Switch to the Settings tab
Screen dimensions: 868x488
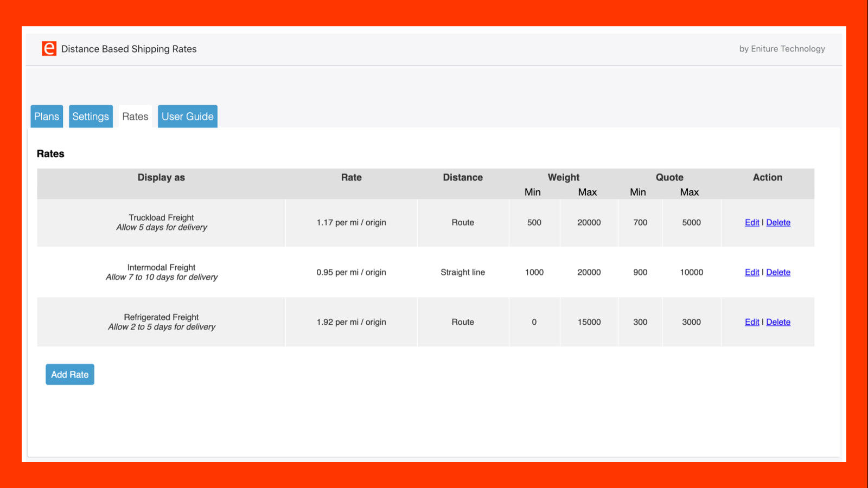pyautogui.click(x=91, y=116)
